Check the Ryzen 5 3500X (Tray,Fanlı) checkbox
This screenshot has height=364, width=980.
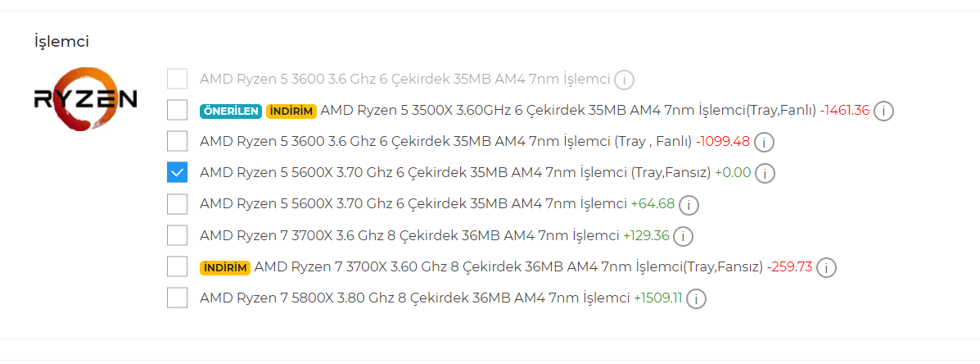[177, 110]
